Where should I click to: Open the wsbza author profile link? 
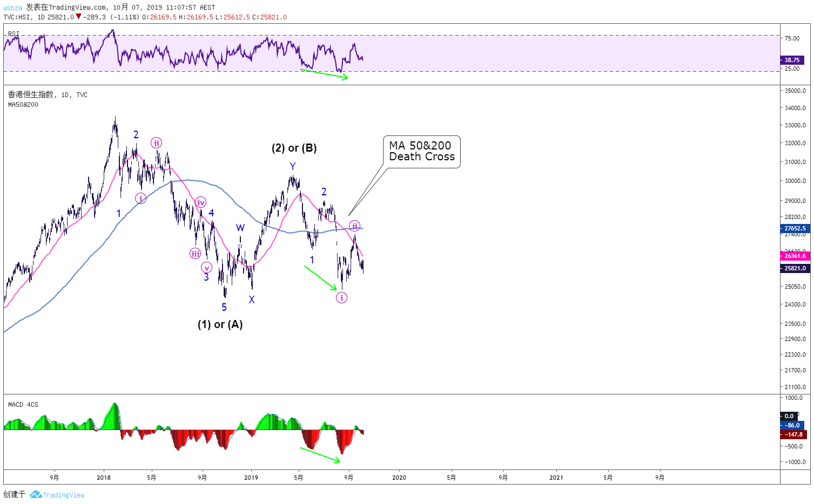point(13,8)
